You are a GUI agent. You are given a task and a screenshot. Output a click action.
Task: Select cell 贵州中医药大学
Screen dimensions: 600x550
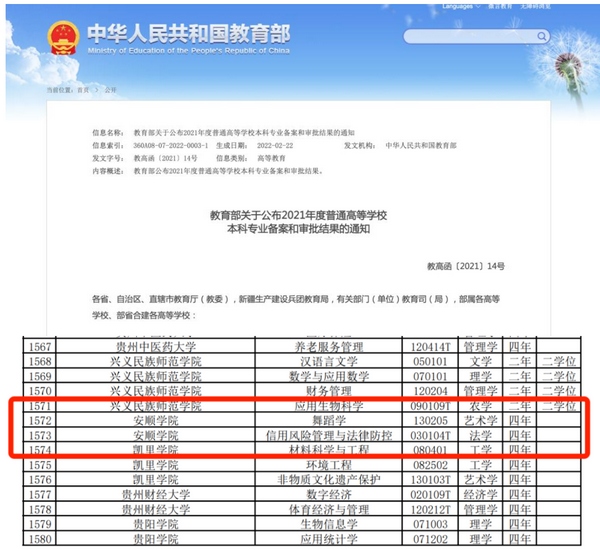click(156, 347)
